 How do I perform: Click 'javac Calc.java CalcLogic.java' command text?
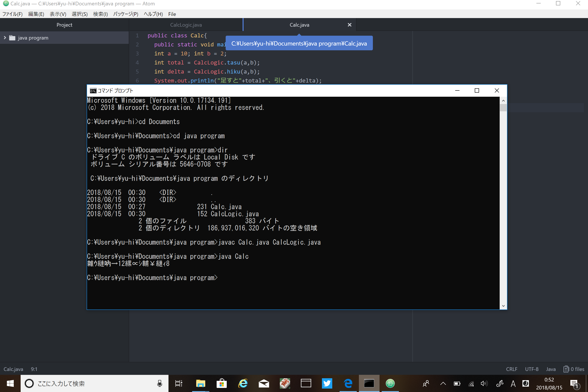coord(269,242)
